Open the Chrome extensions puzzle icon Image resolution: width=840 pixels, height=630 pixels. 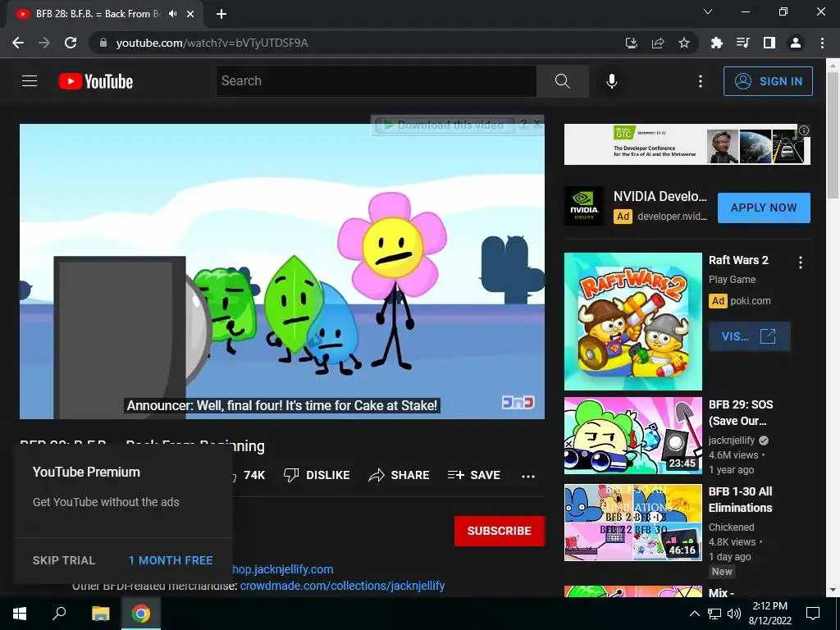pyautogui.click(x=717, y=43)
